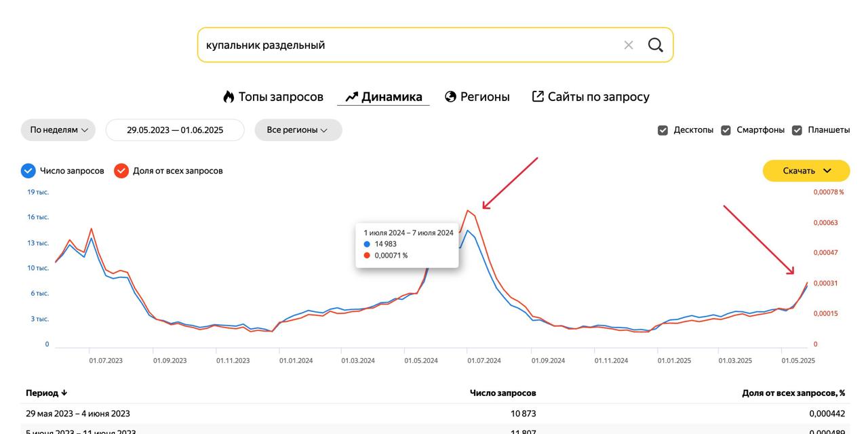Uncheck the Десктопы checkbox
The width and height of the screenshot is (868, 434).
(x=663, y=130)
